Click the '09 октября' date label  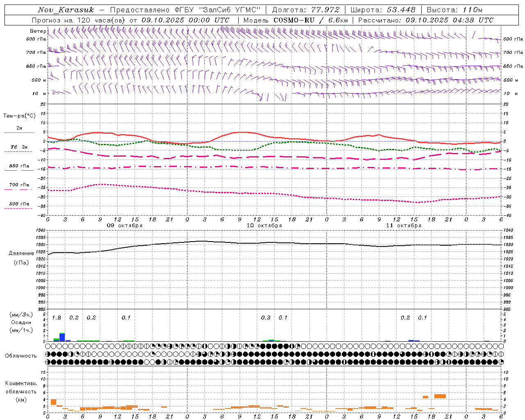125,226
